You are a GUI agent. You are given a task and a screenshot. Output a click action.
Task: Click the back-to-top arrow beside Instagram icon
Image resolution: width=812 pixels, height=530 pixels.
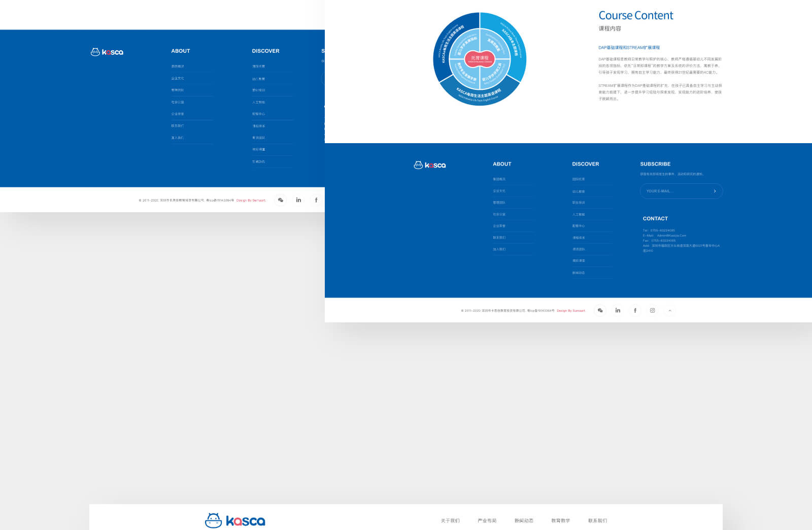[x=670, y=310]
